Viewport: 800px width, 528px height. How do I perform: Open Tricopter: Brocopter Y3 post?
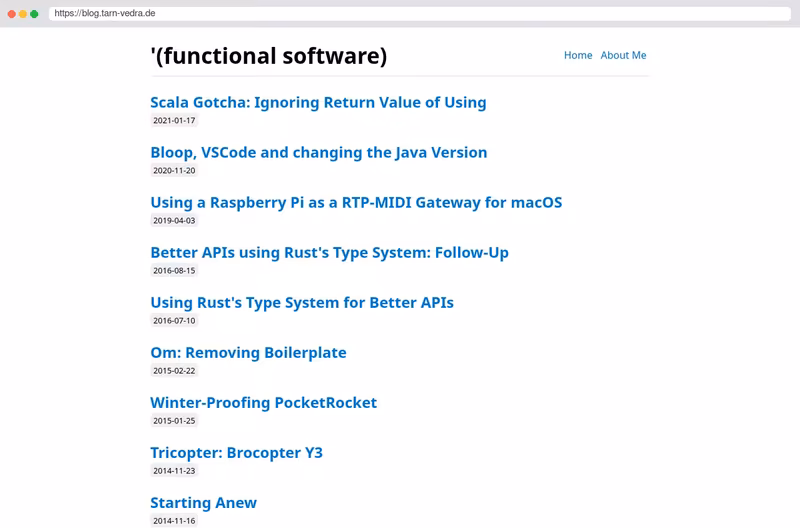coord(237,452)
